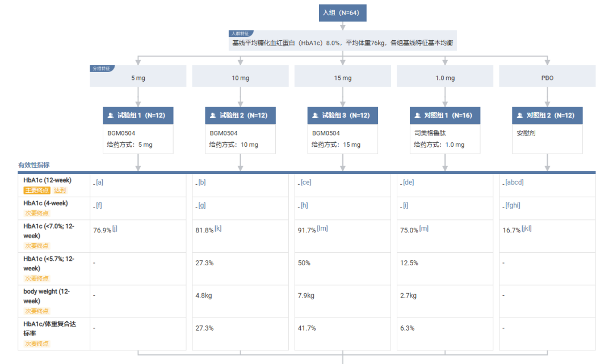
Task: Click person icon in 试验组 3 header
Action: (x=315, y=116)
